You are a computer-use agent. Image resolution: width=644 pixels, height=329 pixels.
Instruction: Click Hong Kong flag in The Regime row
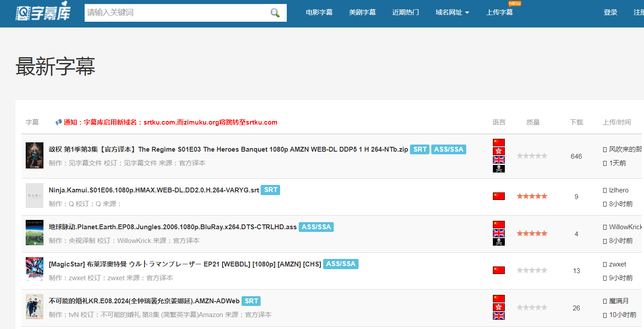[499, 151]
